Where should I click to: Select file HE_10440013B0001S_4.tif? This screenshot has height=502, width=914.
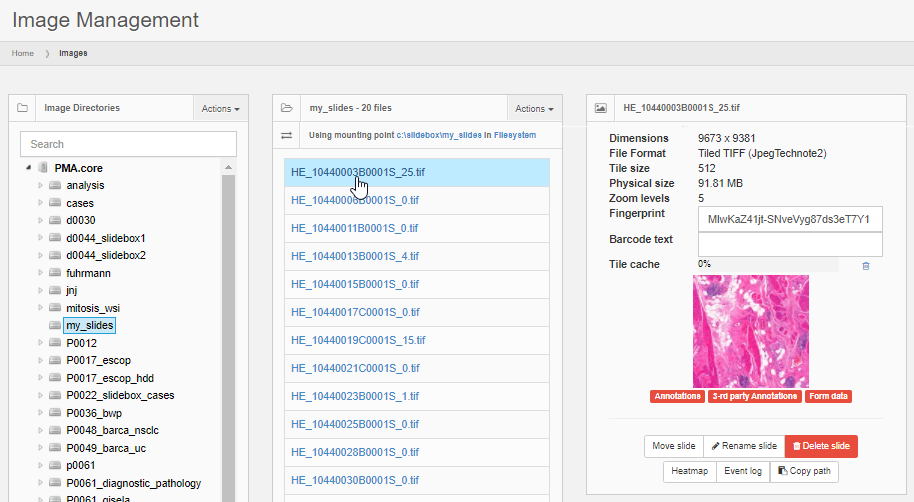click(x=355, y=256)
